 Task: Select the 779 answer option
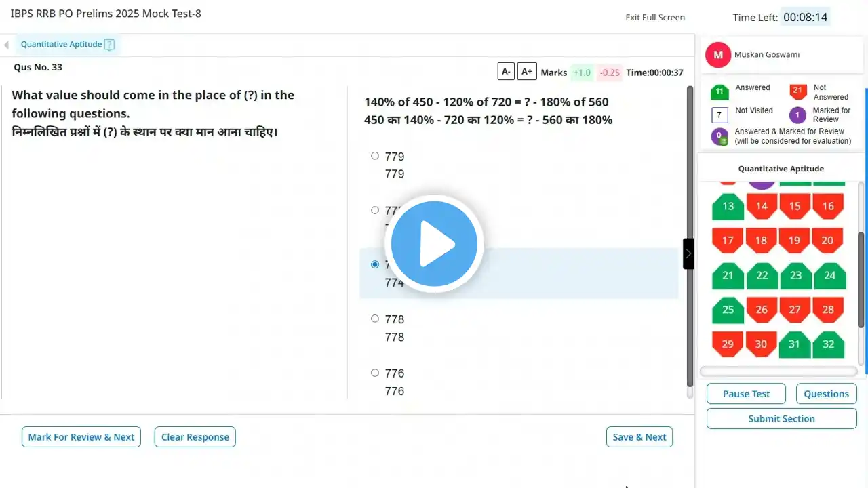click(x=375, y=156)
